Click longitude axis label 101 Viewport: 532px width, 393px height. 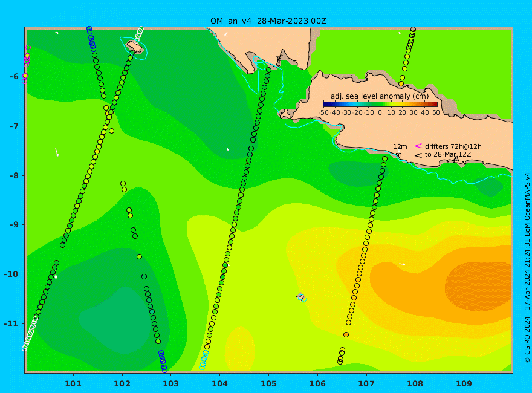point(73,383)
